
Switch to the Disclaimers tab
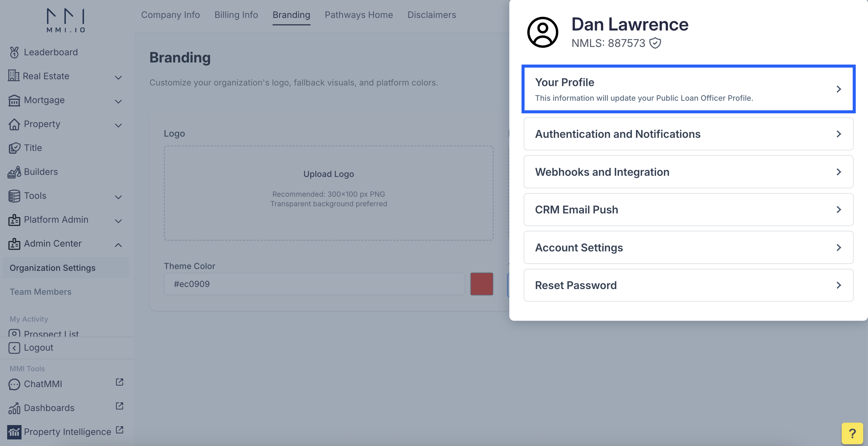coord(432,15)
